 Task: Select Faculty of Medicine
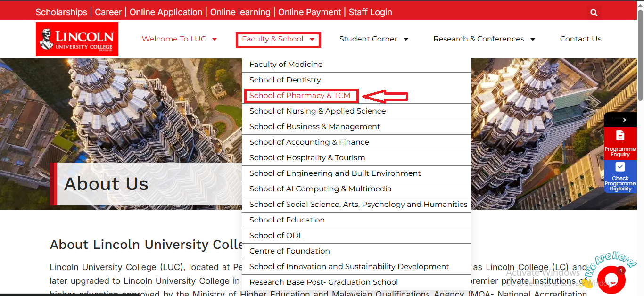[356, 65]
